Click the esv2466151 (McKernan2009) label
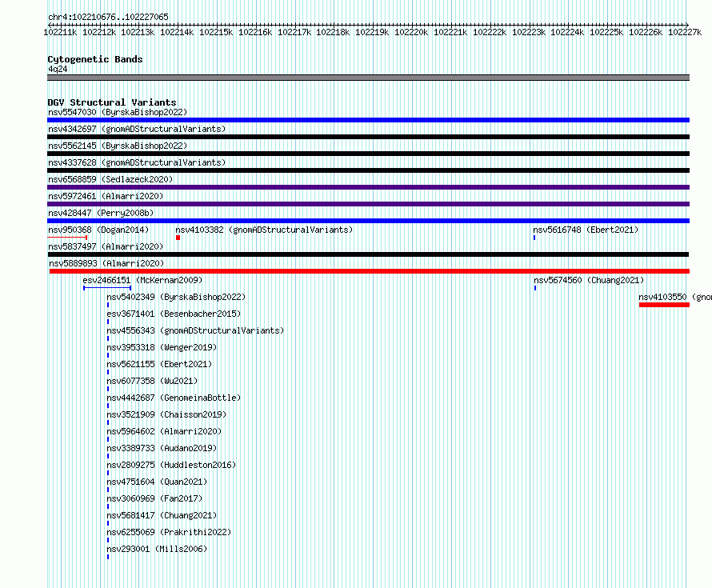Screen dimensions: 712x588 click(142, 280)
